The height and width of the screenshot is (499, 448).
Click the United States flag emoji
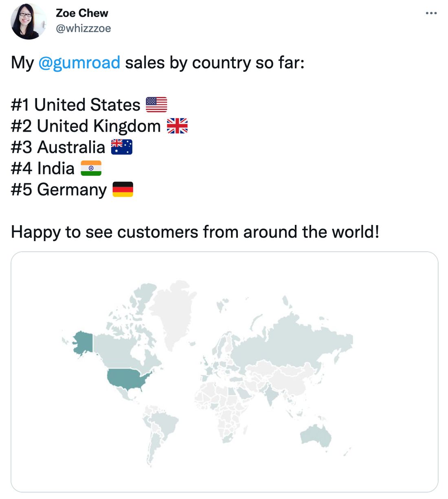[156, 105]
